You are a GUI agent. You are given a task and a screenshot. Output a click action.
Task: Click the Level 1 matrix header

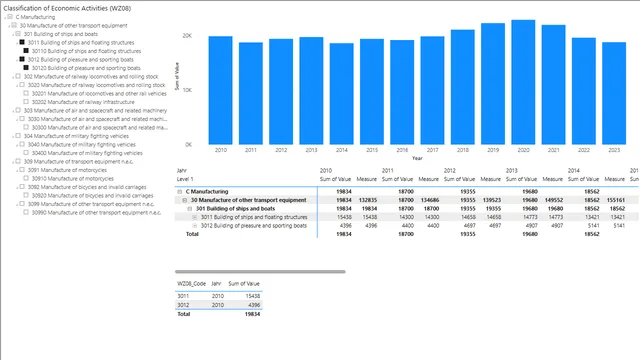(x=185, y=179)
